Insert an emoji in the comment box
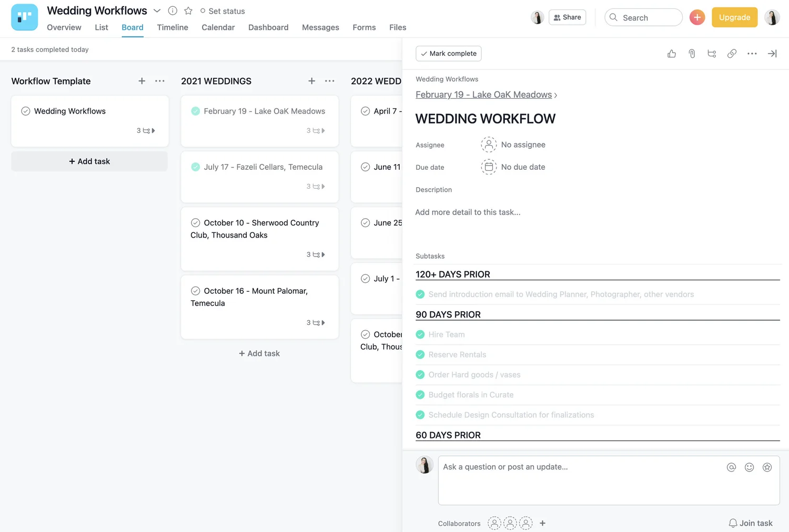 749,467
